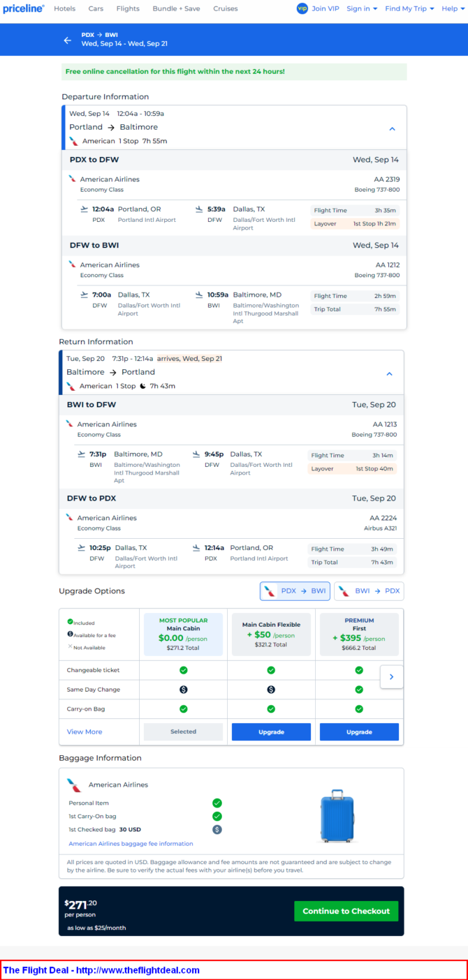Click 'Layover 1st Stop 40m' label
Viewport: 468px width, 980px height.
tap(352, 468)
